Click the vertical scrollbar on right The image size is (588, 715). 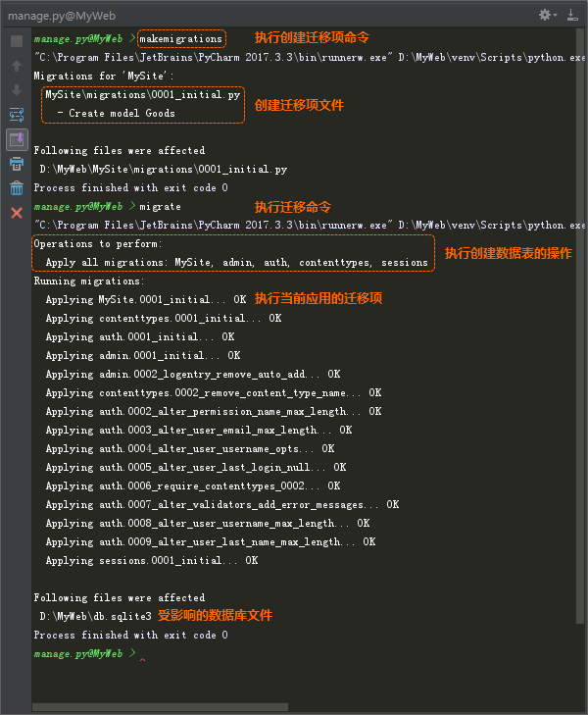(x=580, y=327)
